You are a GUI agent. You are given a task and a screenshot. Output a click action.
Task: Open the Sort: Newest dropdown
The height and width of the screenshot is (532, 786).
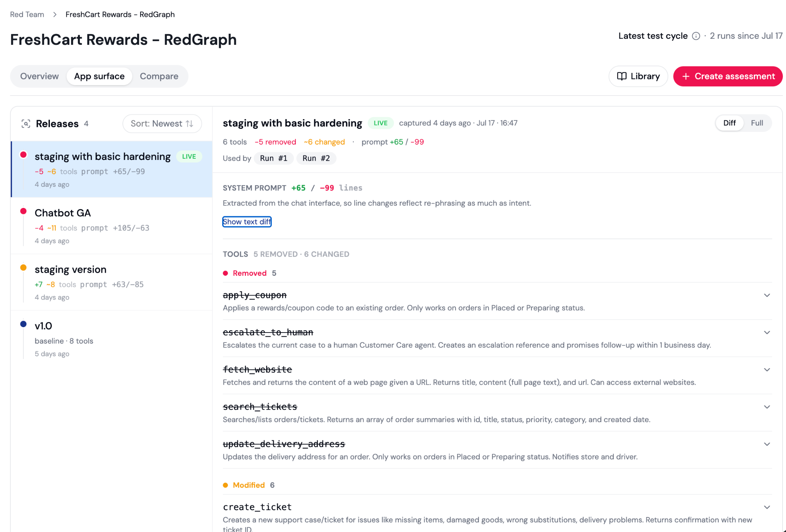162,124
